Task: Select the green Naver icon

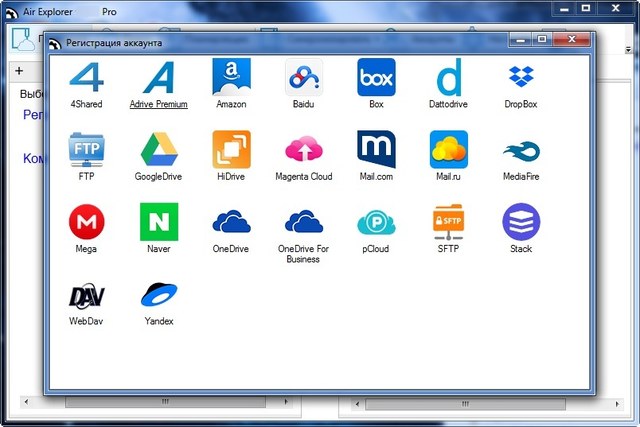Action: pyautogui.click(x=159, y=222)
